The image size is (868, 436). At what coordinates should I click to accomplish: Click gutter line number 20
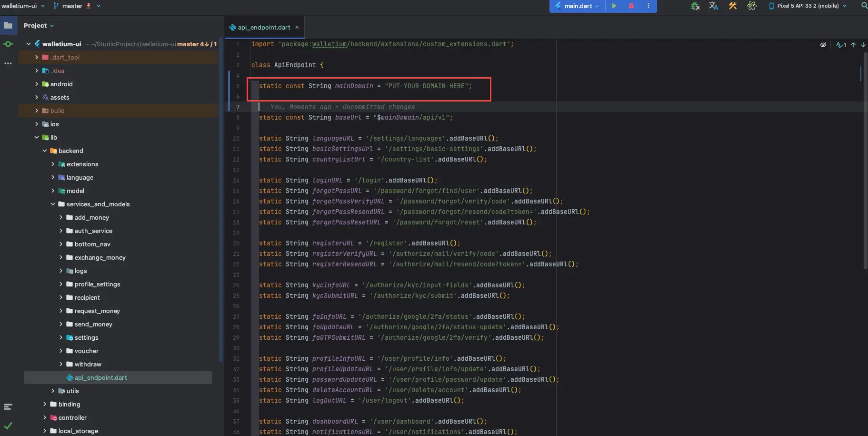click(x=236, y=243)
